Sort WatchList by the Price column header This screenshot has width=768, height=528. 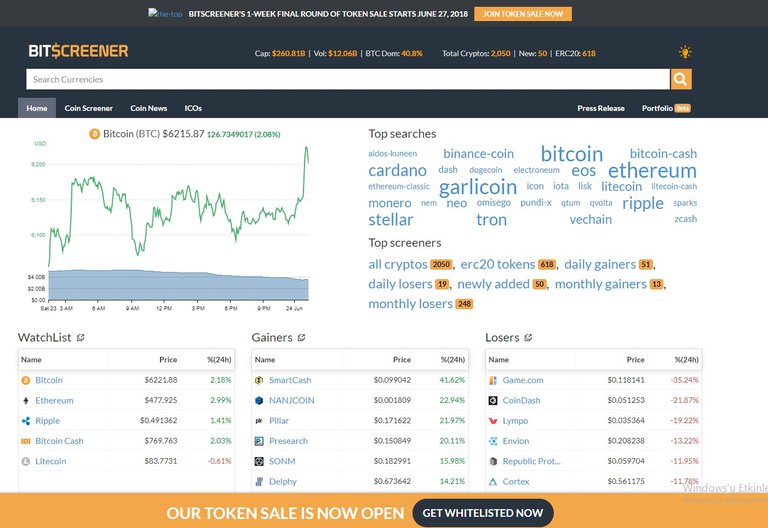click(x=168, y=360)
